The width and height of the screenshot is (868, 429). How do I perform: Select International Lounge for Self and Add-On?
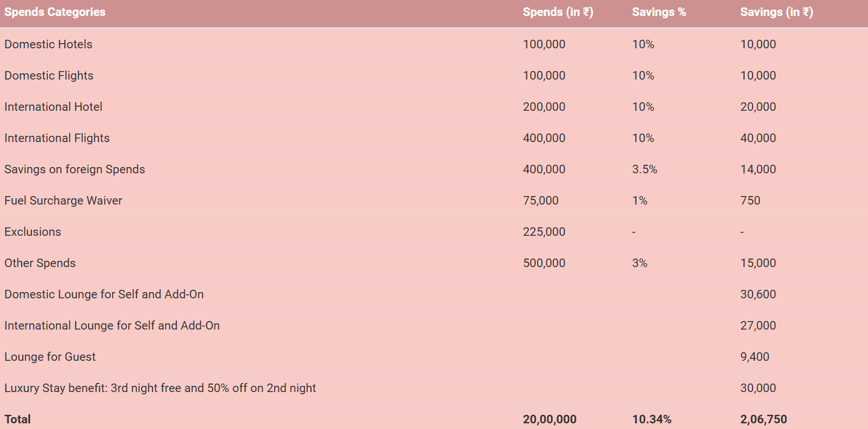pyautogui.click(x=112, y=326)
